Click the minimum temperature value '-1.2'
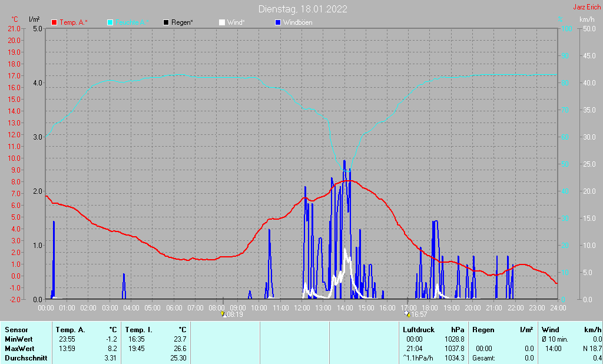This screenshot has height=364, width=603. [111, 339]
